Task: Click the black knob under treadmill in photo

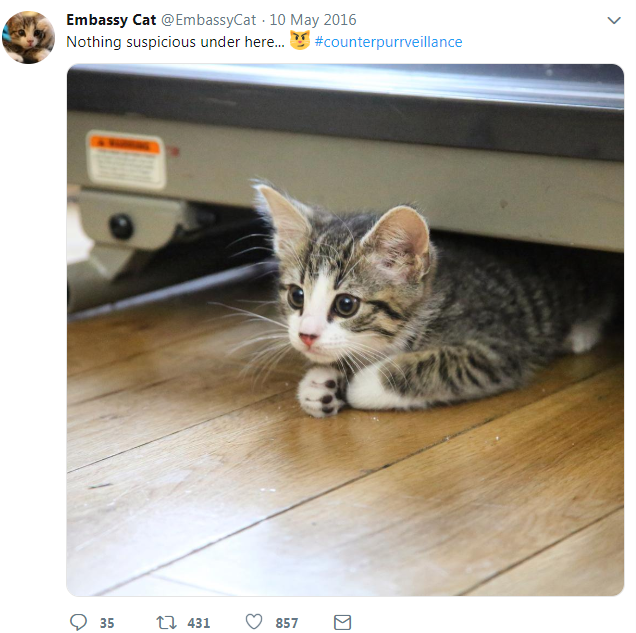Action: (x=121, y=226)
